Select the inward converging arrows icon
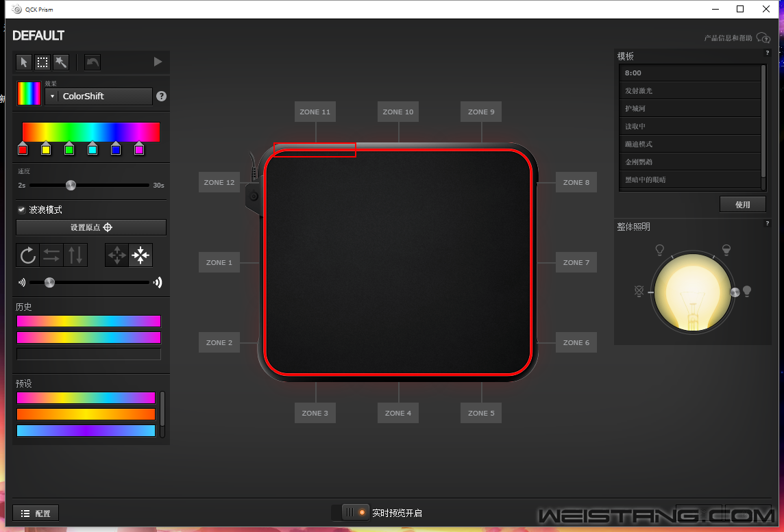 pyautogui.click(x=140, y=255)
